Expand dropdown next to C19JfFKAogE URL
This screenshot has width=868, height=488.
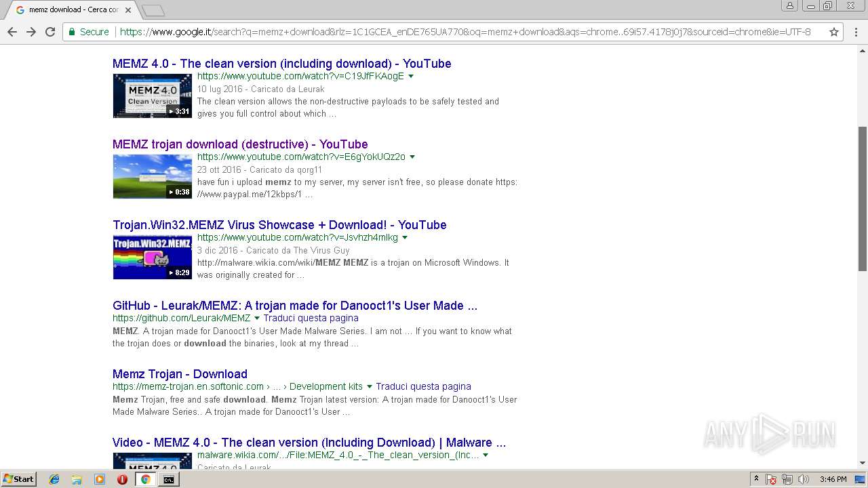point(411,77)
